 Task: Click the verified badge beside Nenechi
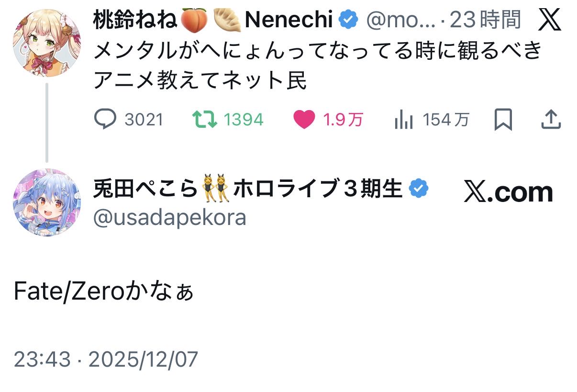[349, 20]
